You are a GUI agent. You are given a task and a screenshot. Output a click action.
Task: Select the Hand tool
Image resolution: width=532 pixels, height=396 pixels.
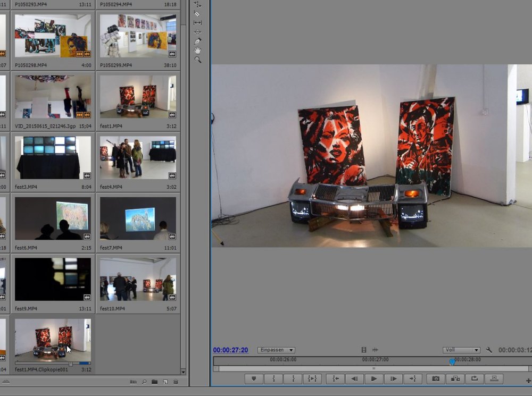[197, 50]
